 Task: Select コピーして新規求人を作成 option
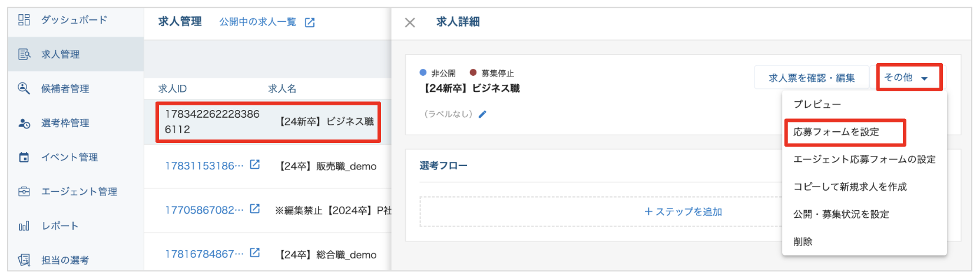[x=850, y=187]
